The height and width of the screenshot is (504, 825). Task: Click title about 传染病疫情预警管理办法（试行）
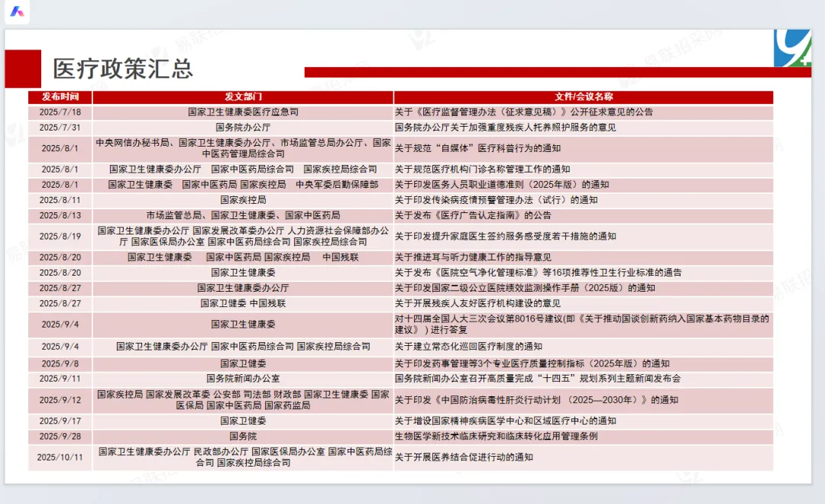pos(497,200)
